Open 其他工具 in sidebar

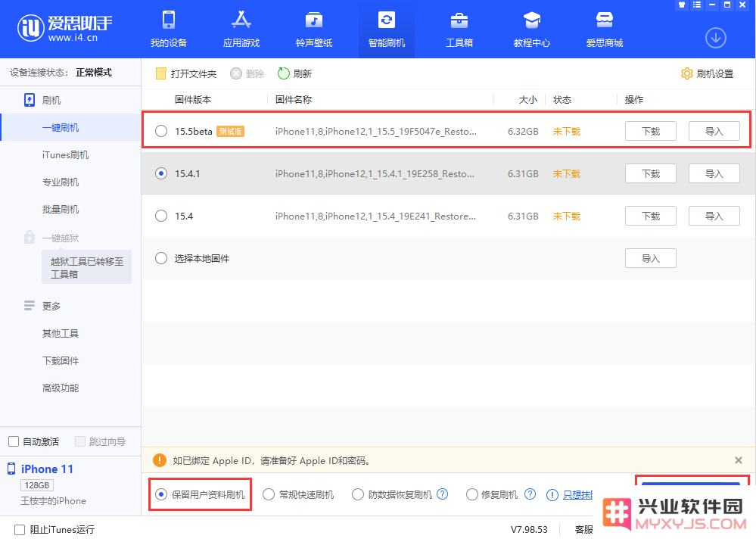[x=61, y=333]
